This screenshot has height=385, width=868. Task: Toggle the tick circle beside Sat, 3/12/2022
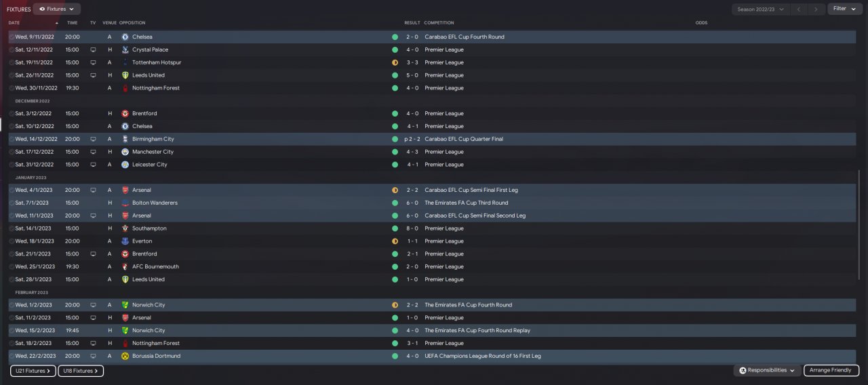tap(12, 113)
